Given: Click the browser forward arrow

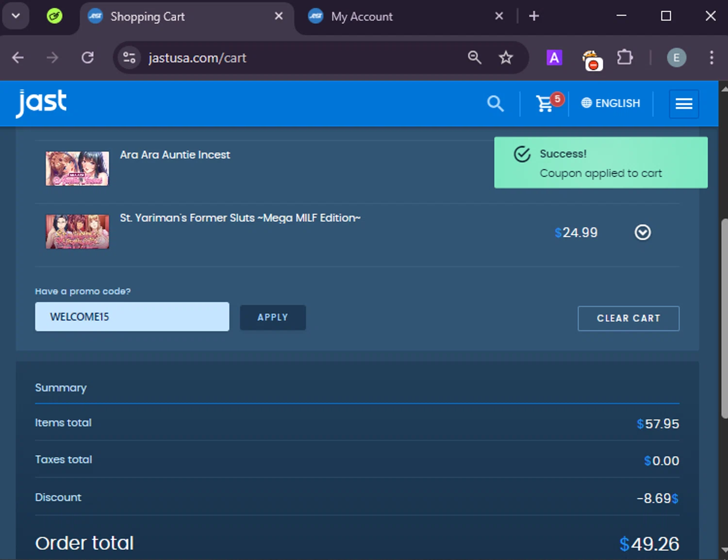Looking at the screenshot, I should tap(52, 58).
